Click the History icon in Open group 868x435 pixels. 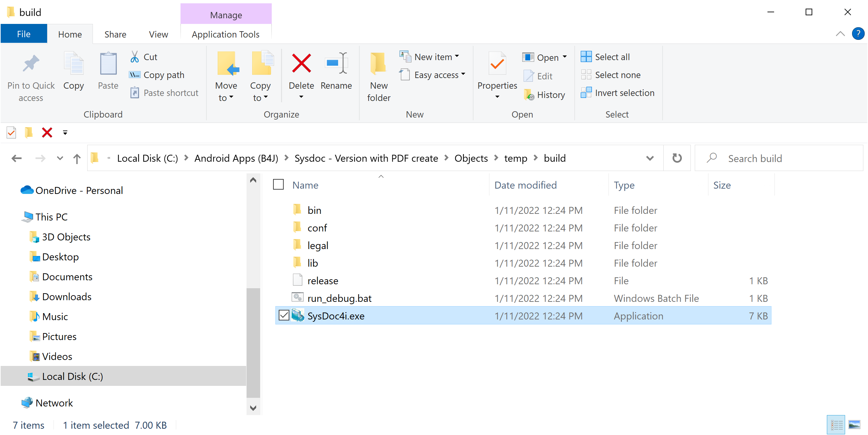tap(529, 95)
